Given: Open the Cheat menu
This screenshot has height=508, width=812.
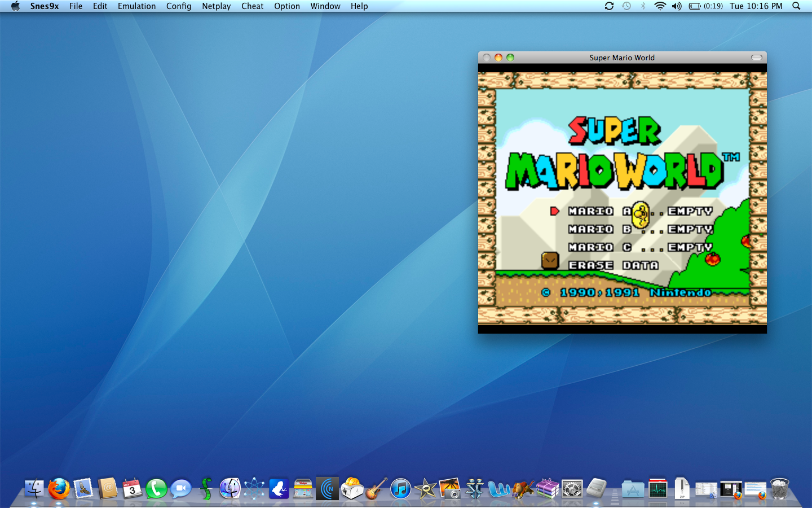Looking at the screenshot, I should point(252,6).
